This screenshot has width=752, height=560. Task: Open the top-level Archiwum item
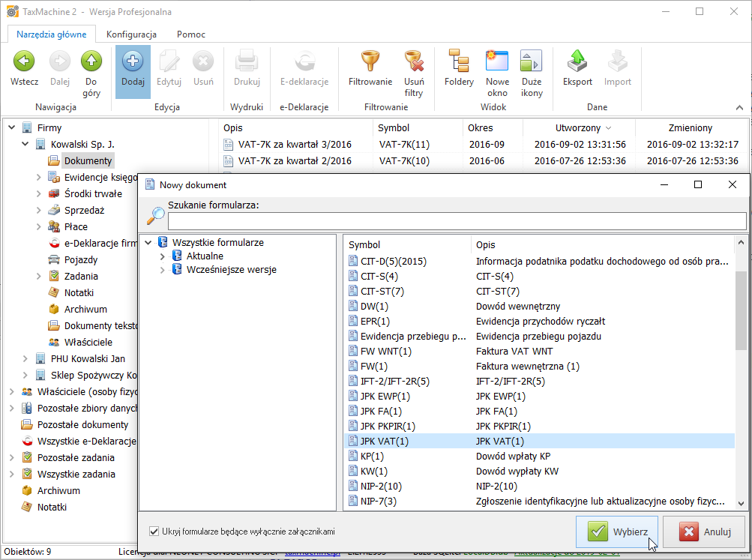[58, 490]
